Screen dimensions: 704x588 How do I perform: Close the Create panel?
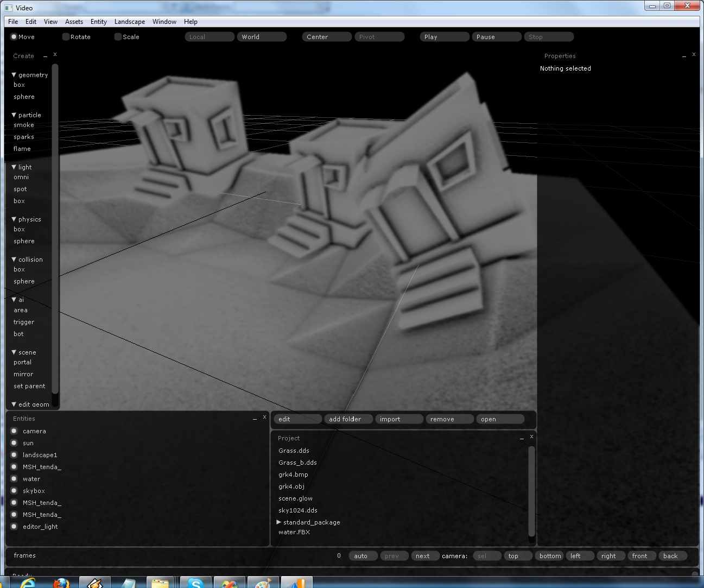pos(55,54)
